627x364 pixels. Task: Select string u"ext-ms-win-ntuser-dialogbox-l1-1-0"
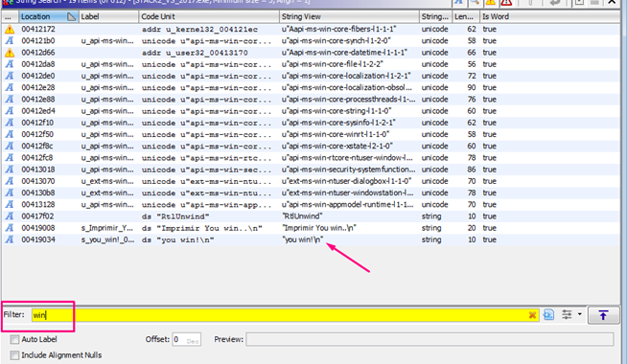coord(347,181)
